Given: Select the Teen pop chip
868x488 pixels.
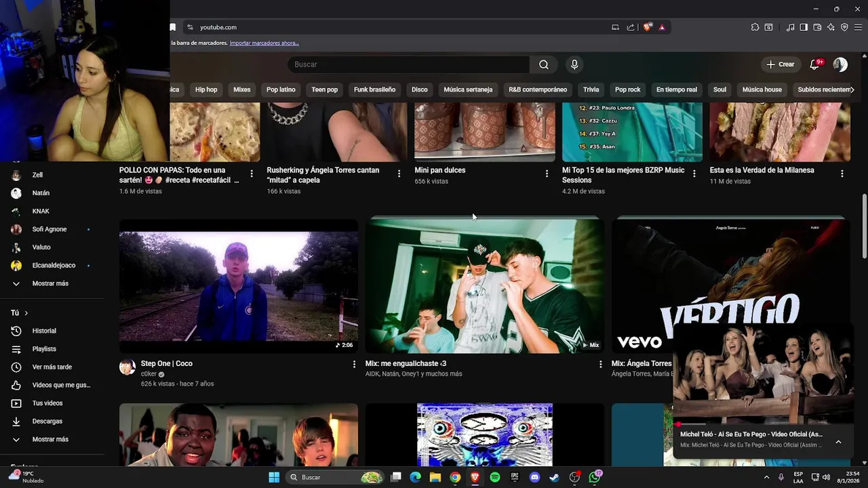Looking at the screenshot, I should (x=324, y=89).
